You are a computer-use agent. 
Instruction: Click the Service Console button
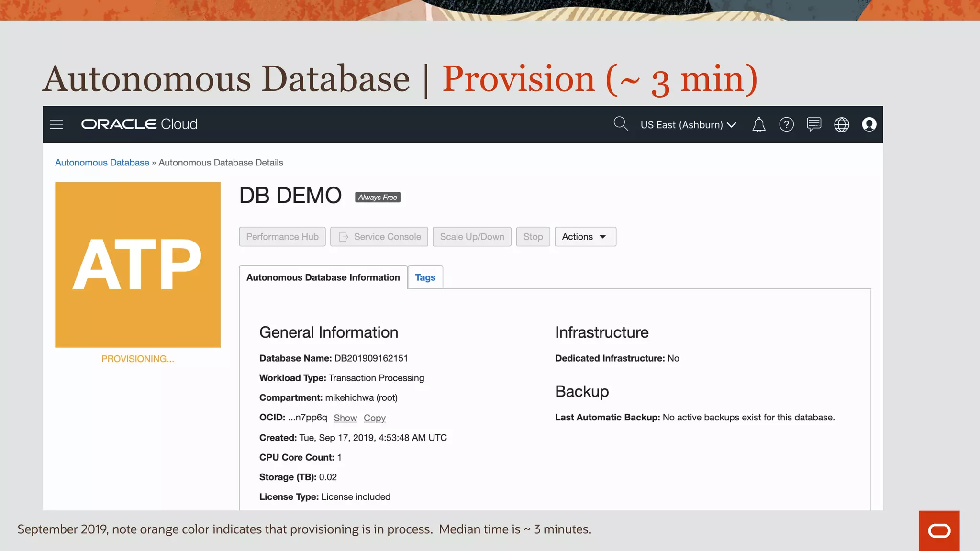pyautogui.click(x=379, y=237)
